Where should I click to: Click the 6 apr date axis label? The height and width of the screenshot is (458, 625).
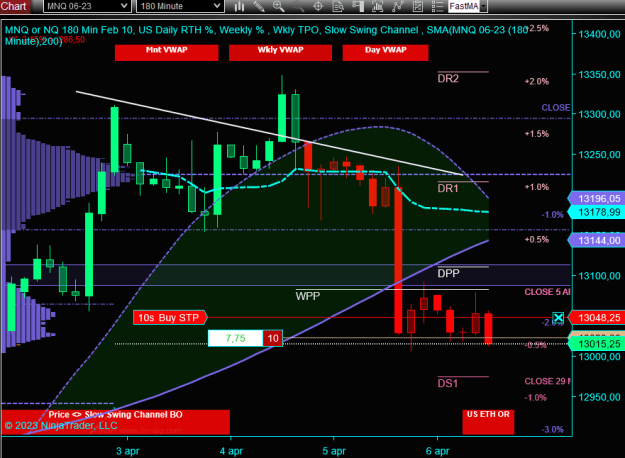pyautogui.click(x=437, y=451)
